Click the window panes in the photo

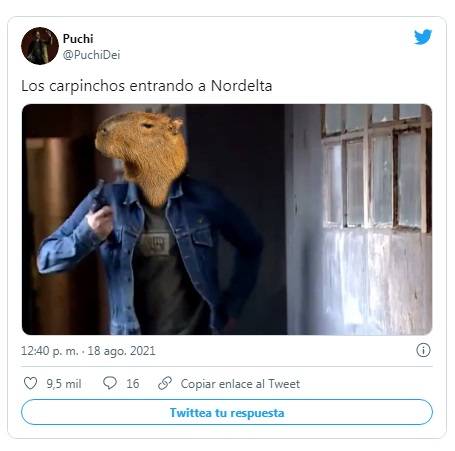tap(375, 168)
